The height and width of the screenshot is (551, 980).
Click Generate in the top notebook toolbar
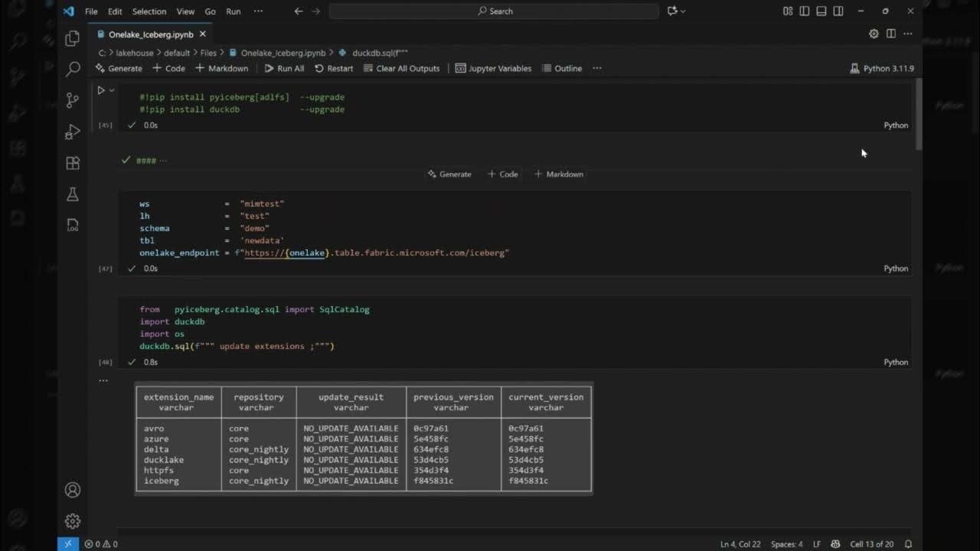pos(119,68)
